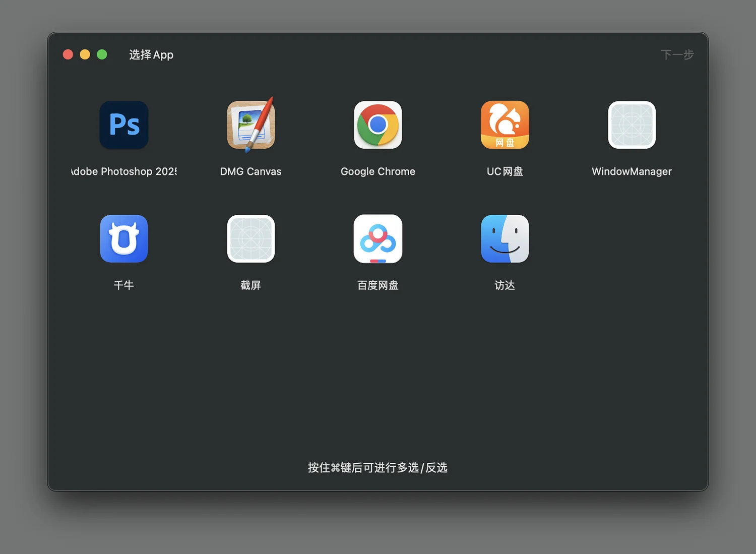Select the WindowManager placeholder icon
The image size is (756, 554).
point(632,125)
